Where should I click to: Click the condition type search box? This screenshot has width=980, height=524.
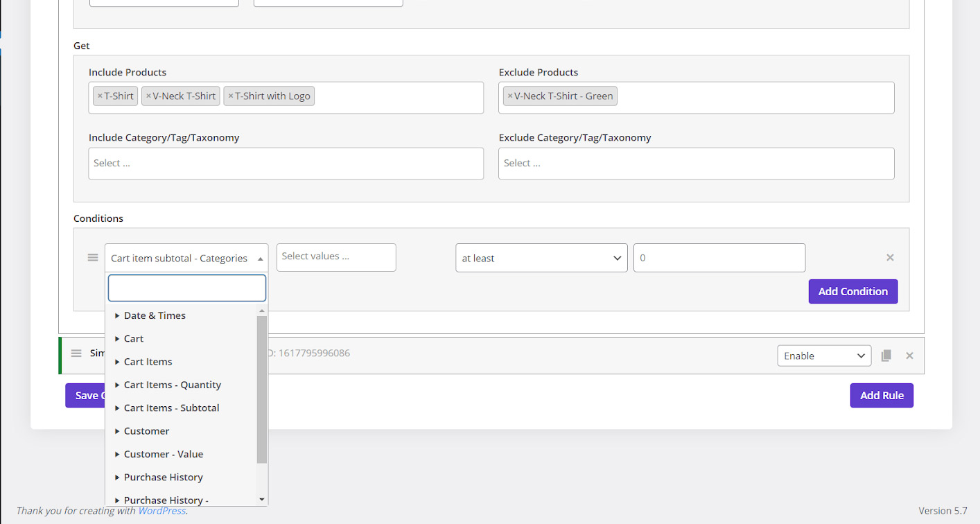tap(186, 288)
